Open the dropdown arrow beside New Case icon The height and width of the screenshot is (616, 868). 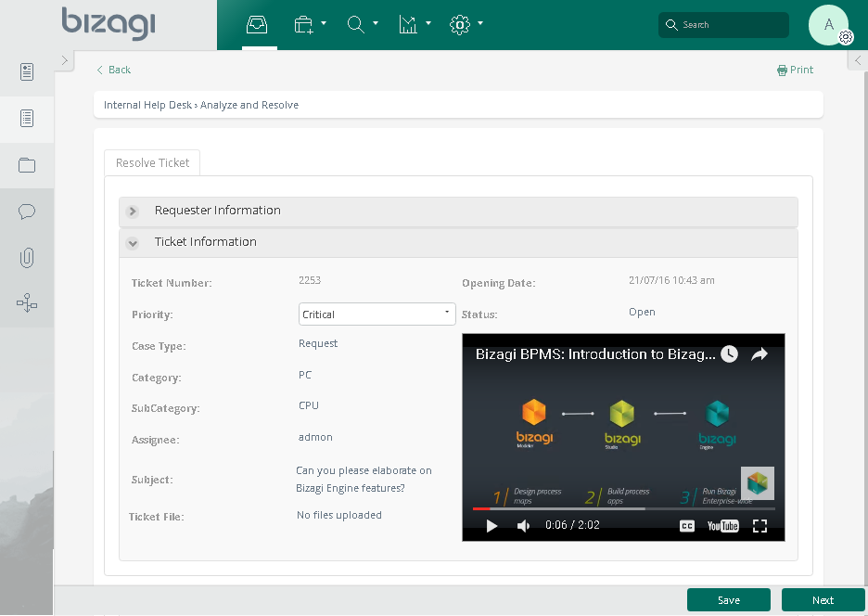click(x=324, y=23)
